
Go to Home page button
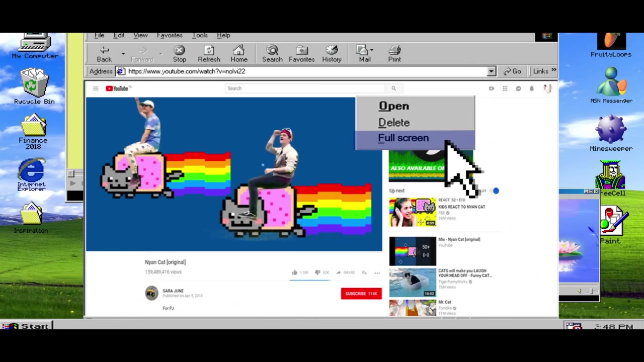(239, 54)
